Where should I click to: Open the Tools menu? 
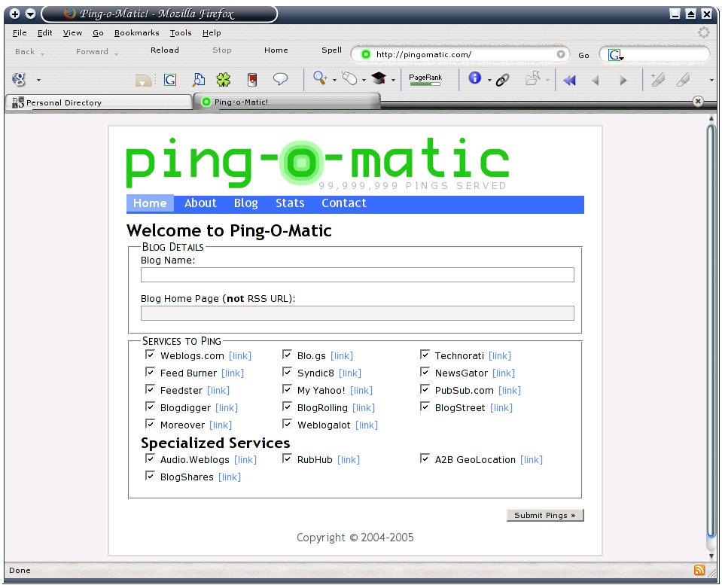tap(181, 32)
